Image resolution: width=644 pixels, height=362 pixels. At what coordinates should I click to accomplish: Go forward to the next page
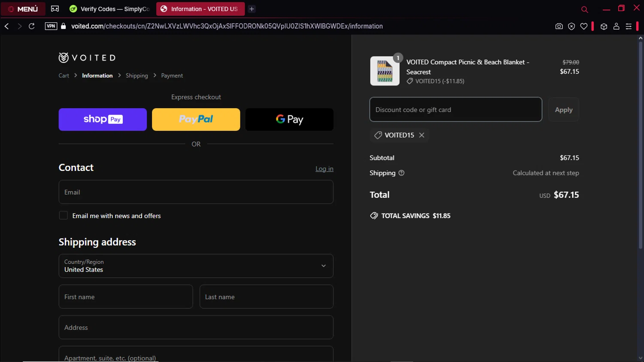(x=19, y=26)
